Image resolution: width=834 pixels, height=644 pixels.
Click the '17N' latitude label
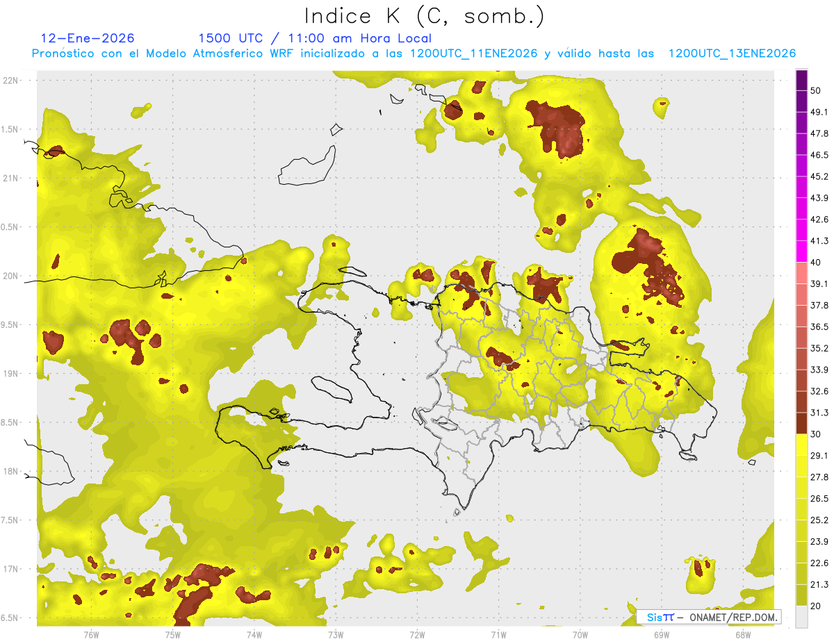[x=12, y=569]
